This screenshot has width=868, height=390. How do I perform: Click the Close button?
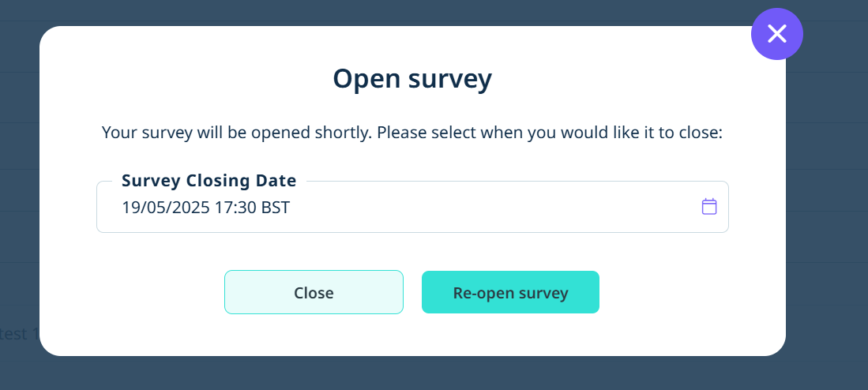(314, 292)
